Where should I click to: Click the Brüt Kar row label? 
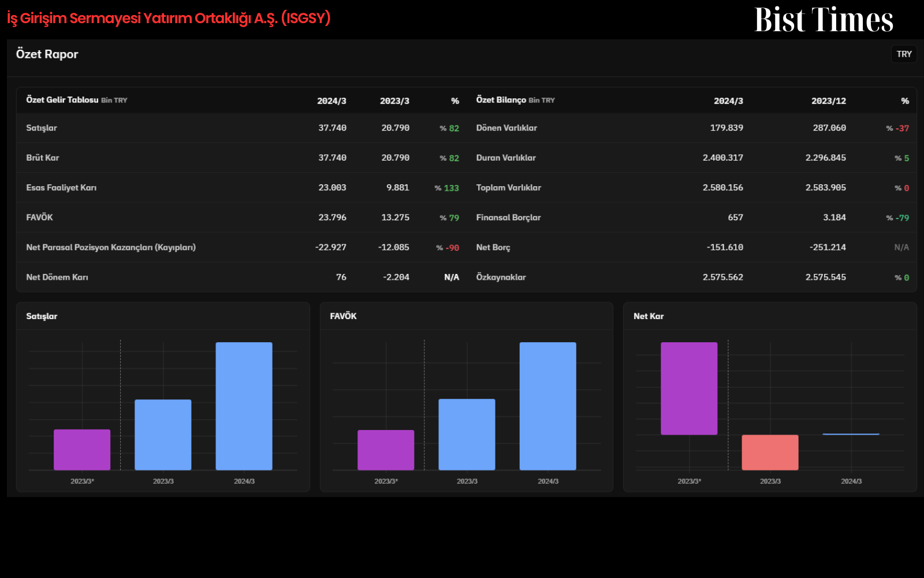[43, 158]
